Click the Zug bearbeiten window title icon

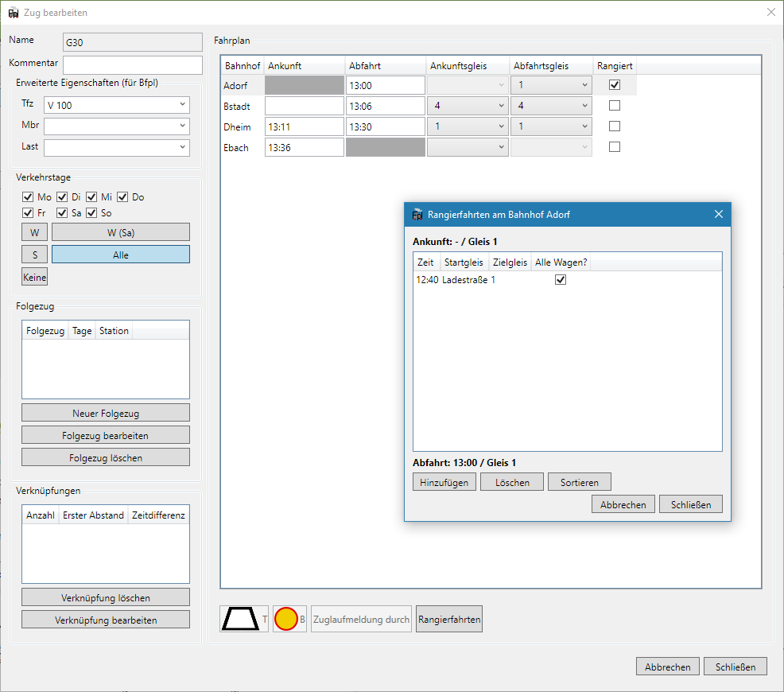[x=14, y=13]
